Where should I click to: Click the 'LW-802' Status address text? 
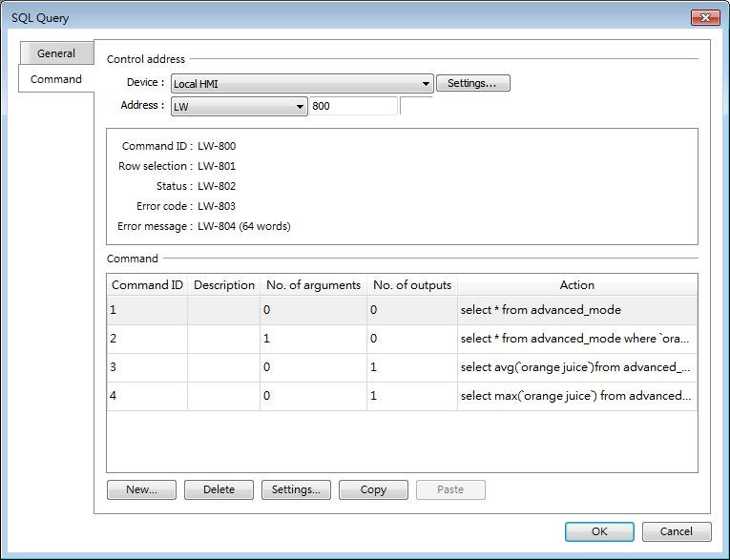click(x=217, y=186)
